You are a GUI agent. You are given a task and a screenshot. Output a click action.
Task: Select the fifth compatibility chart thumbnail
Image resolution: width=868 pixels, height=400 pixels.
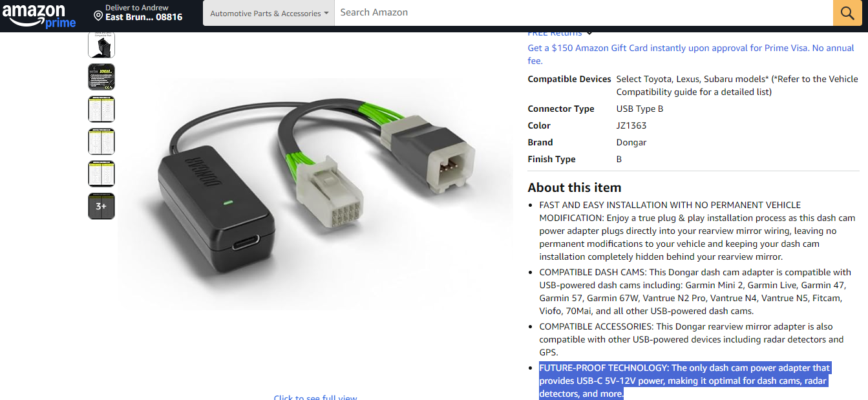[101, 174]
